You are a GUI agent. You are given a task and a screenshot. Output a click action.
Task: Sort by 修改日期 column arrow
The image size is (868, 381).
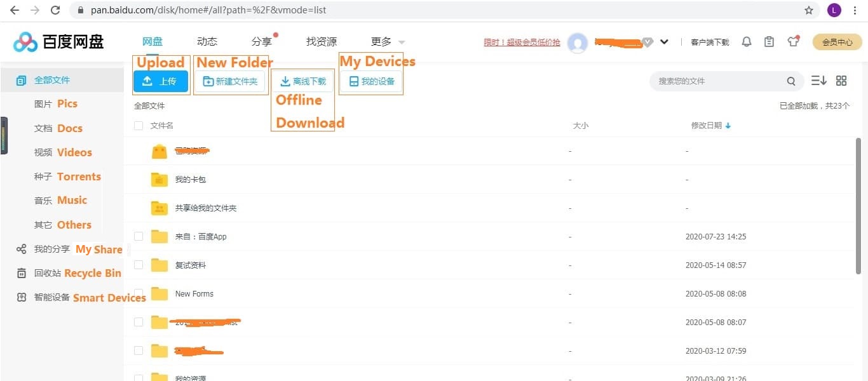pyautogui.click(x=728, y=126)
